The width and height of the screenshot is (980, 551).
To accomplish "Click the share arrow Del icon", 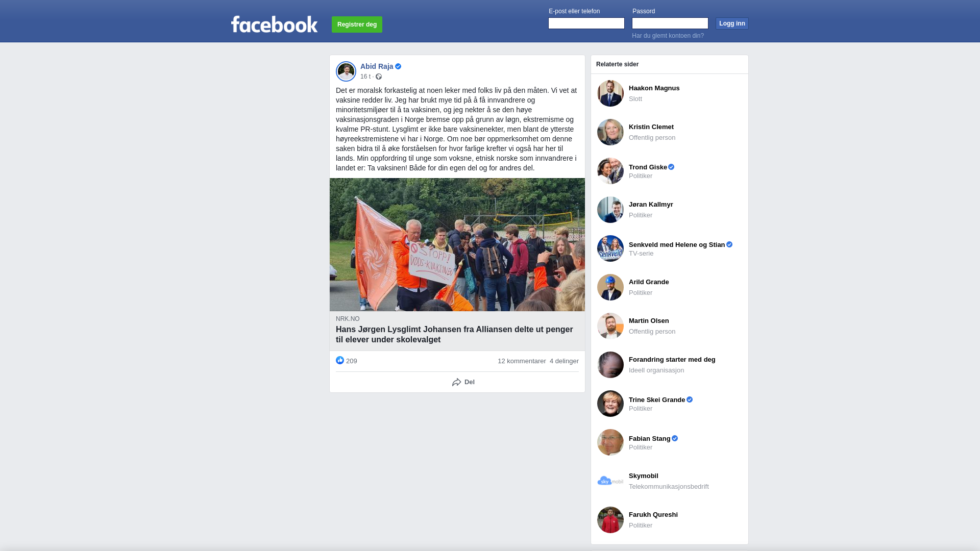I will (456, 382).
